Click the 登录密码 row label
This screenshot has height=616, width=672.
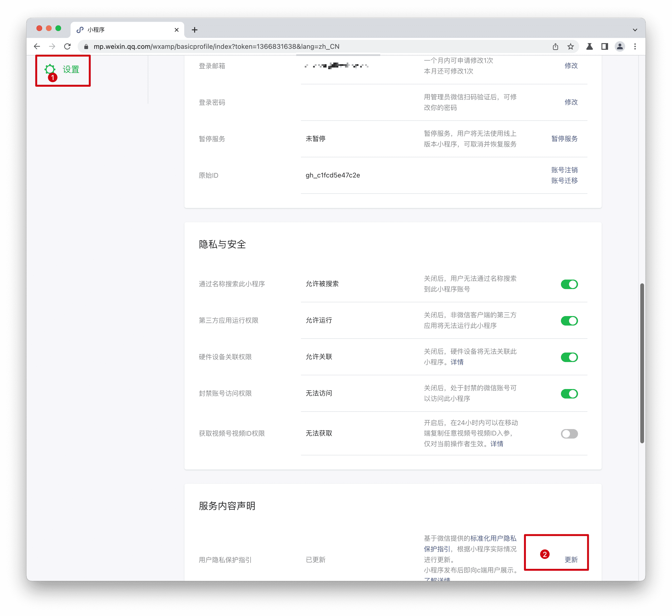tap(212, 102)
